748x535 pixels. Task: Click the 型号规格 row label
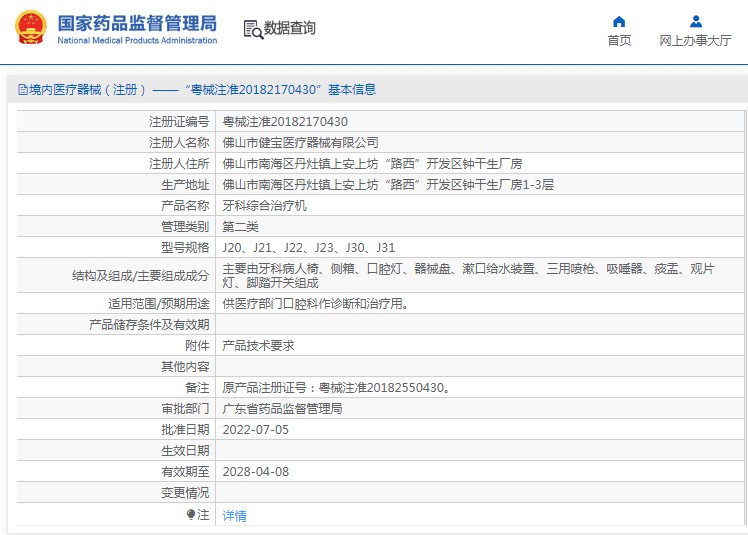[x=185, y=248]
